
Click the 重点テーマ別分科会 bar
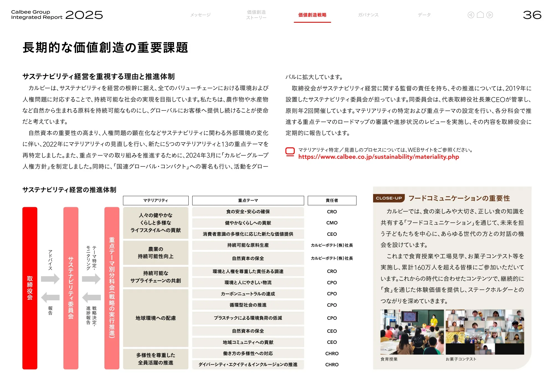pyautogui.click(x=112, y=288)
